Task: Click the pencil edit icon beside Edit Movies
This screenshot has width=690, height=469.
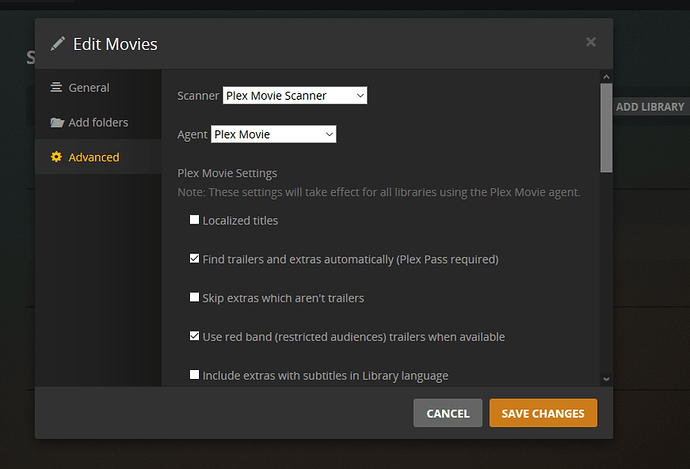Action: pyautogui.click(x=58, y=44)
